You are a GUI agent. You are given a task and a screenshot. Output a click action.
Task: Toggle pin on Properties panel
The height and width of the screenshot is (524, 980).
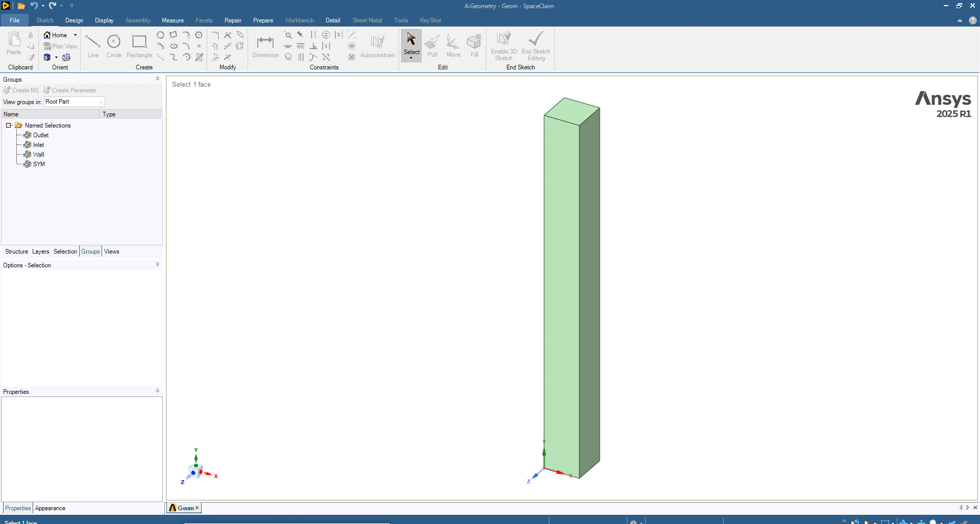[x=157, y=391]
